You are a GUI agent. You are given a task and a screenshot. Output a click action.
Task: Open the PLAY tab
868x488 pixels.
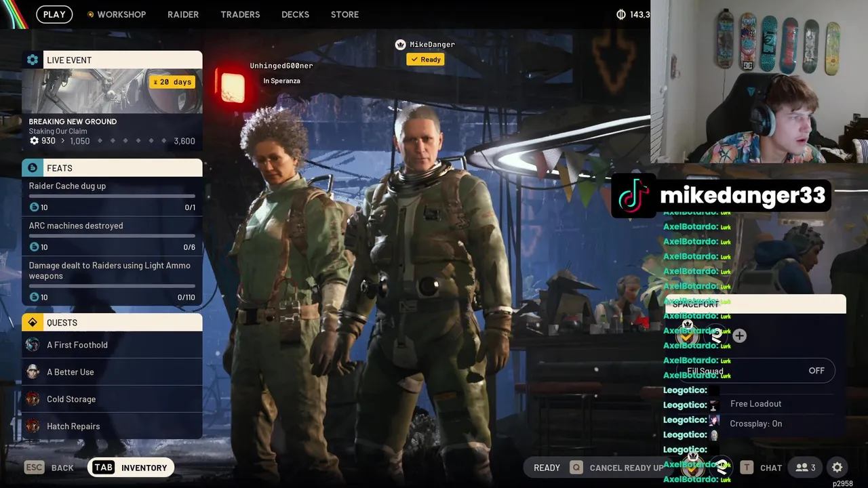click(54, 14)
